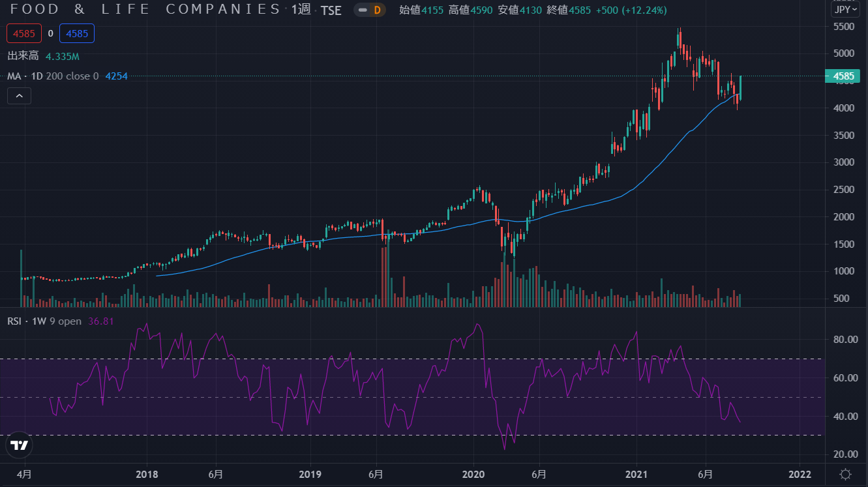Open chart settings gear icon
This screenshot has height=487, width=868.
(x=845, y=474)
